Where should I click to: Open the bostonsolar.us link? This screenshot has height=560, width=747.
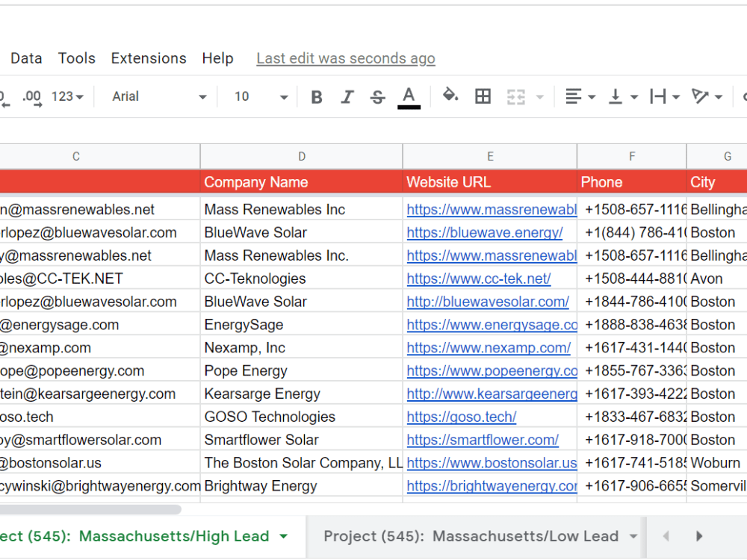(492, 463)
